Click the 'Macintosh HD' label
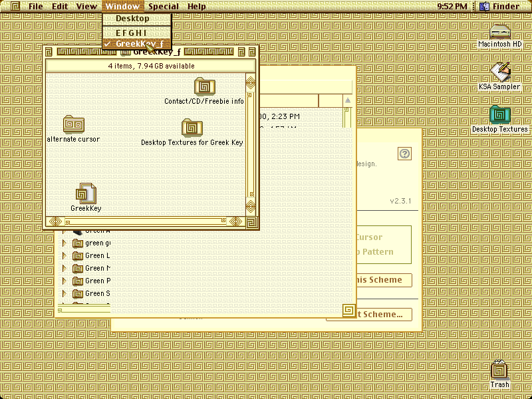 pos(500,44)
